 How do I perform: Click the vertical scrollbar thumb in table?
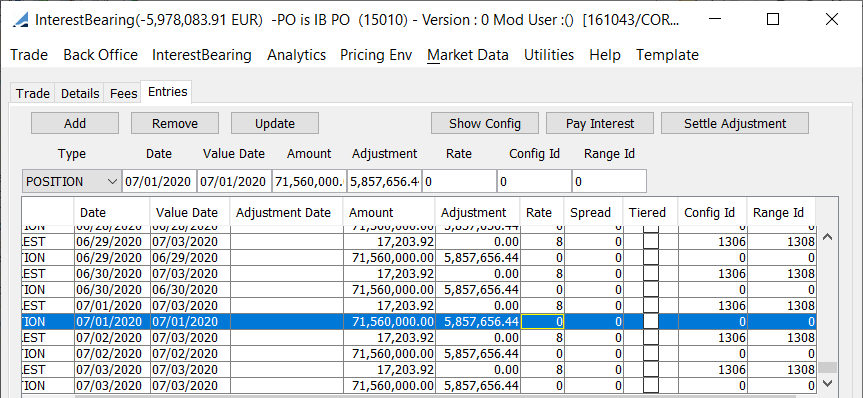pyautogui.click(x=827, y=368)
